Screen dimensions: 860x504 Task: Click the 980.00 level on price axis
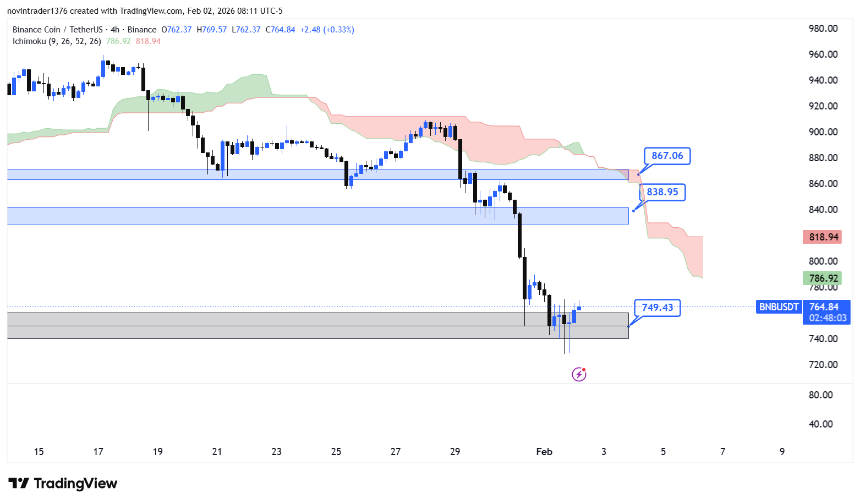(823, 29)
